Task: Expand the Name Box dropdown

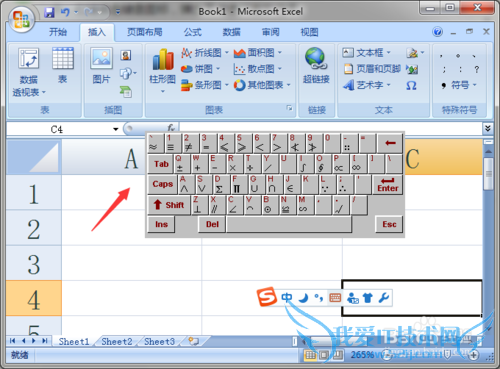Action: (x=116, y=129)
